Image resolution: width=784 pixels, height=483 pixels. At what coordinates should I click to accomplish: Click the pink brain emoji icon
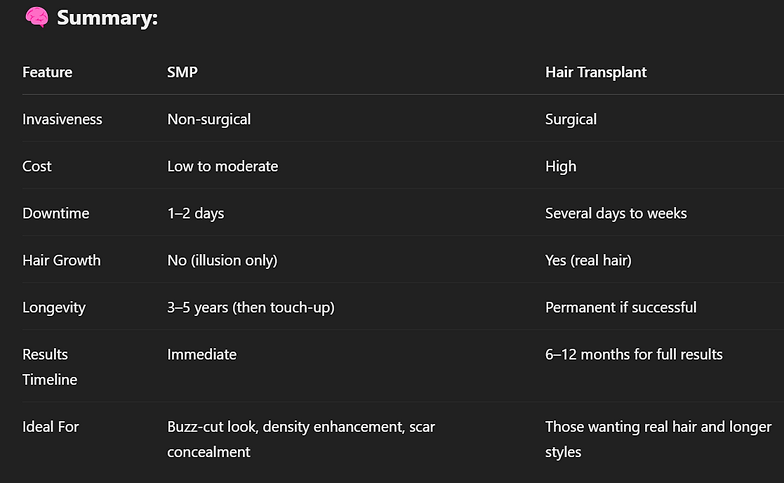tap(37, 18)
